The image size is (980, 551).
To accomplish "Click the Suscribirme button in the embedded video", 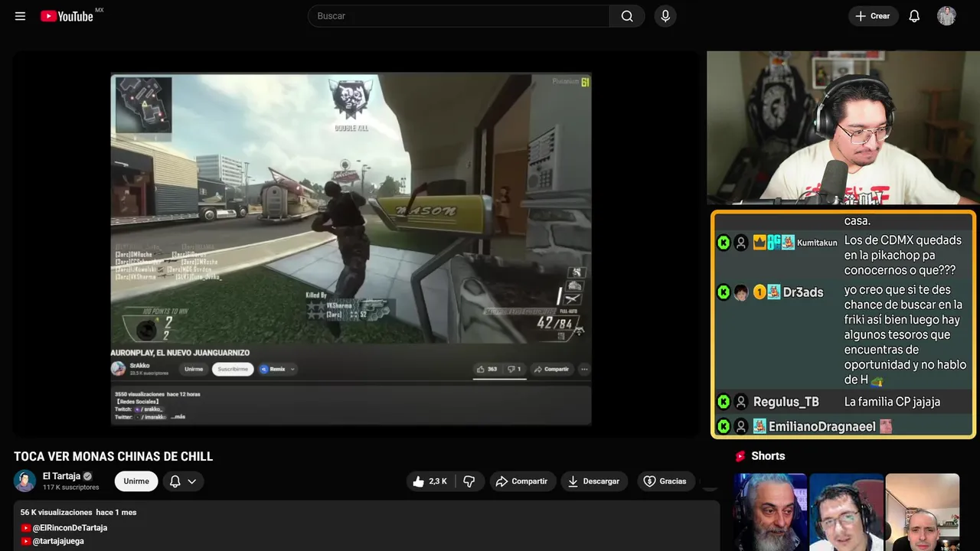I will (x=233, y=369).
